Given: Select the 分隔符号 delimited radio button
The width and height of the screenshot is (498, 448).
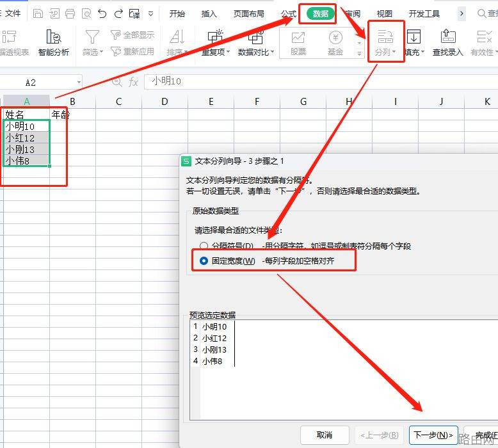Looking at the screenshot, I should pos(204,246).
